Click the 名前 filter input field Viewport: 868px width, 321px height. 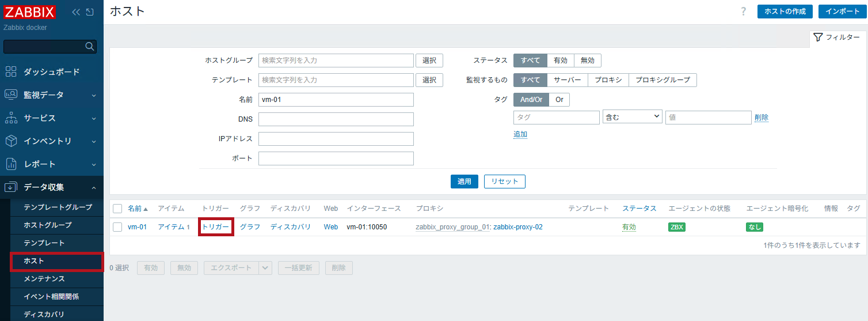click(336, 100)
